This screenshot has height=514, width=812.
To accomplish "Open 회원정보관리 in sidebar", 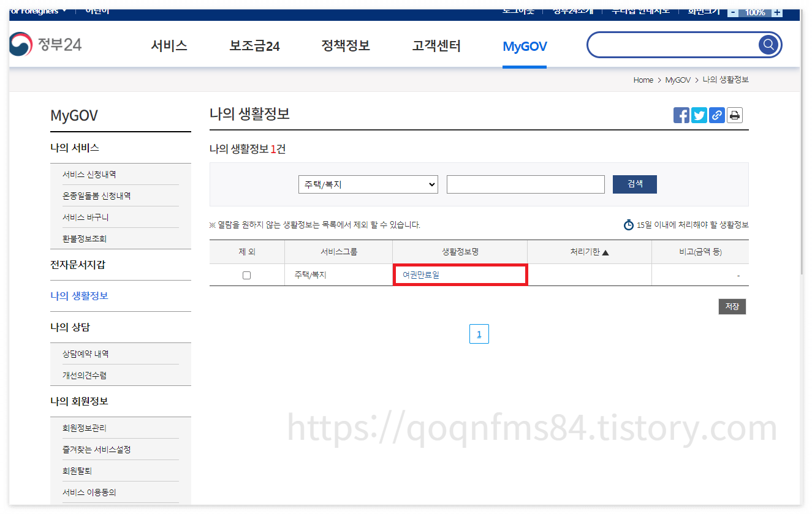I will pos(85,428).
